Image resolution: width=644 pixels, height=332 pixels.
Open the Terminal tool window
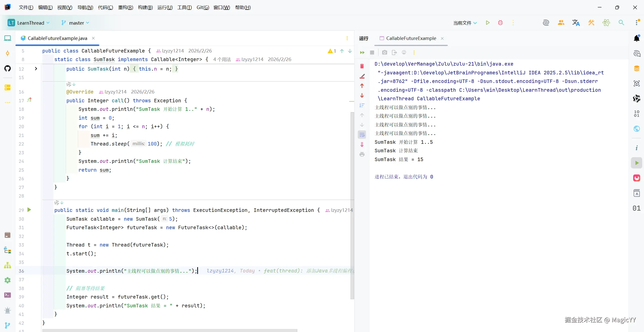8,295
